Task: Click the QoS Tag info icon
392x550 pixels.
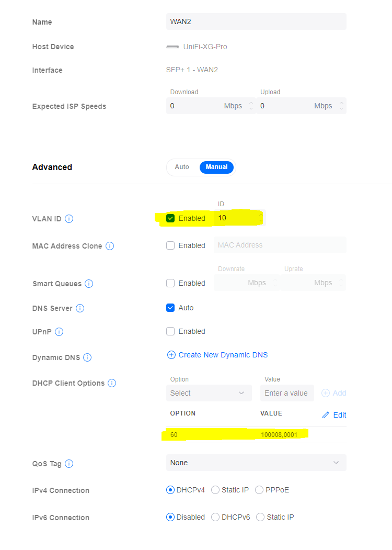Action: pyautogui.click(x=69, y=464)
